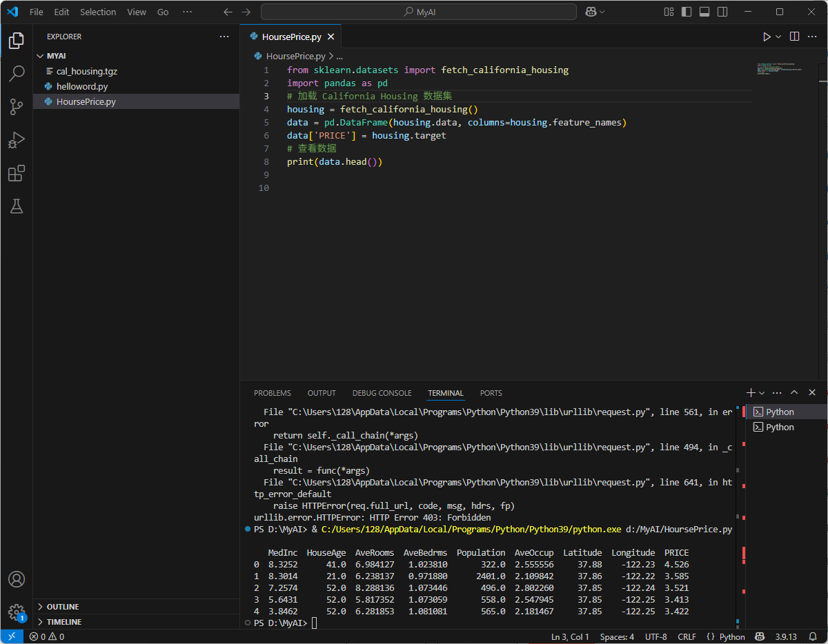Open the Search view in activity bar

point(17,74)
